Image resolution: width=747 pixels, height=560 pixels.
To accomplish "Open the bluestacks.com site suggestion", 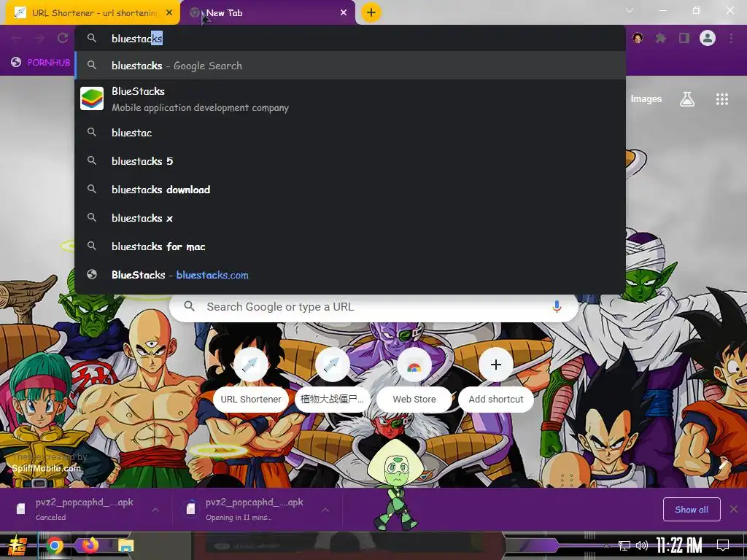I will (350, 275).
